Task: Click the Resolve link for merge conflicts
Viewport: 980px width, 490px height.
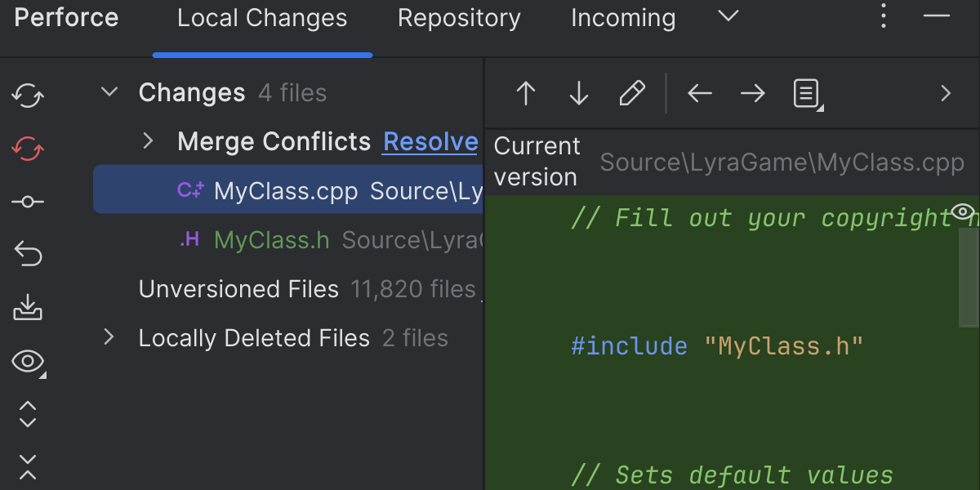Action: coord(430,141)
